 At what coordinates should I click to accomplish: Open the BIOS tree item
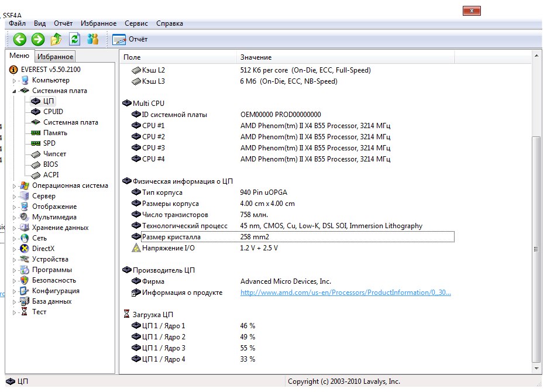(x=50, y=164)
